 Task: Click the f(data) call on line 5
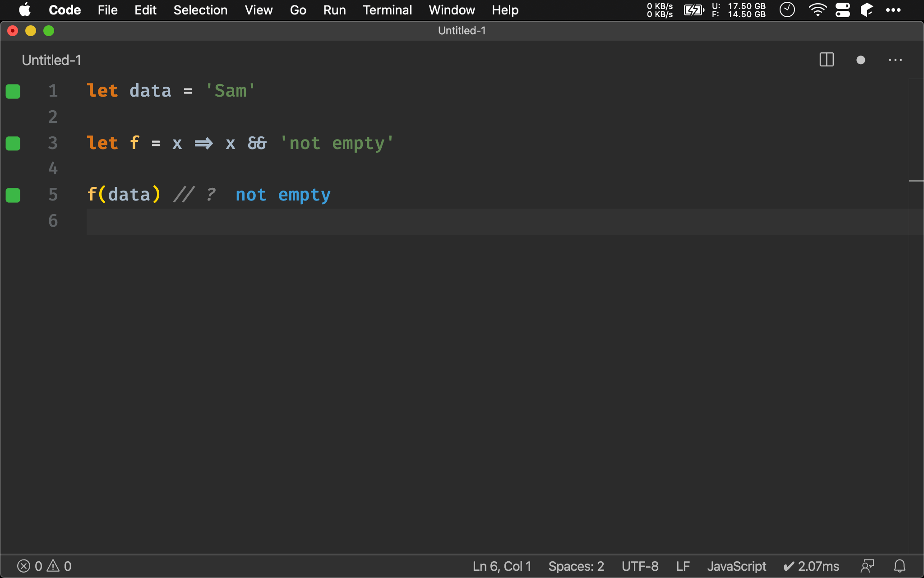pos(124,195)
